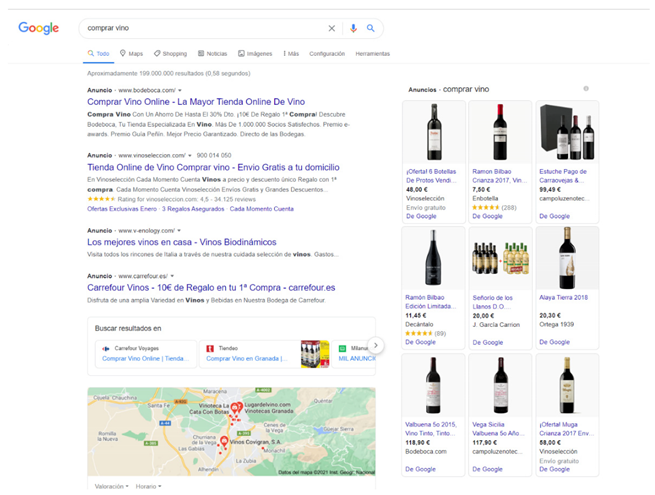Open the Carrefour Voyages result card
The width and height of the screenshot is (655, 495).
click(141, 353)
